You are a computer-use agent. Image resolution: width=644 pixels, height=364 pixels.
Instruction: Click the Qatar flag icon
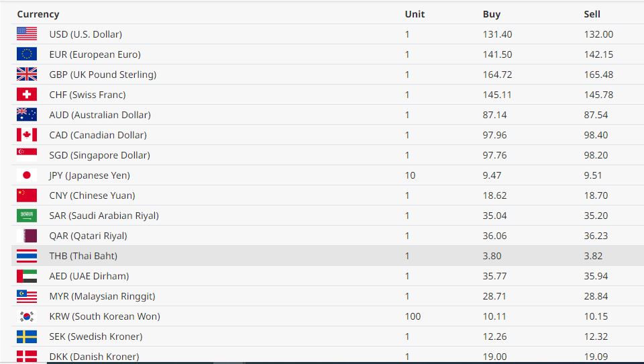pos(27,236)
